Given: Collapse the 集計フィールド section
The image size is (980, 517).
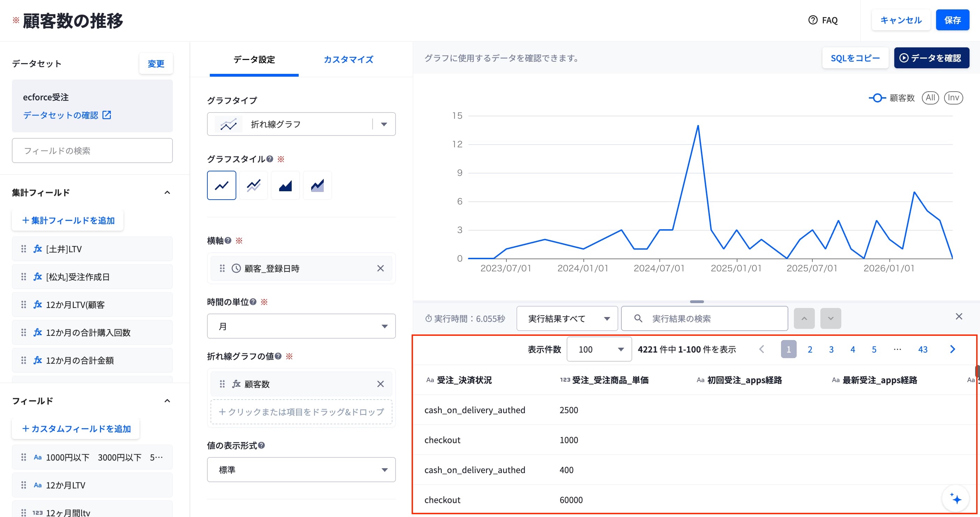Looking at the screenshot, I should pos(167,193).
